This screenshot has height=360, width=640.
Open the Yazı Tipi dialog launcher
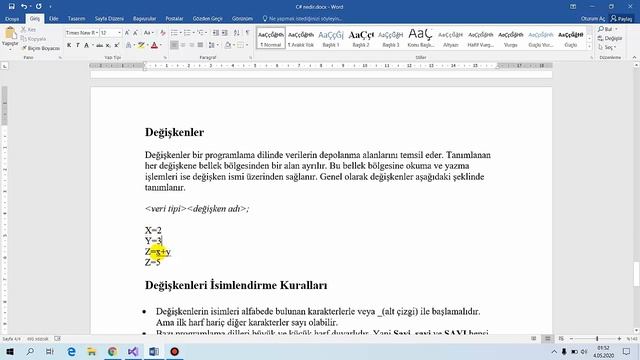click(165, 58)
